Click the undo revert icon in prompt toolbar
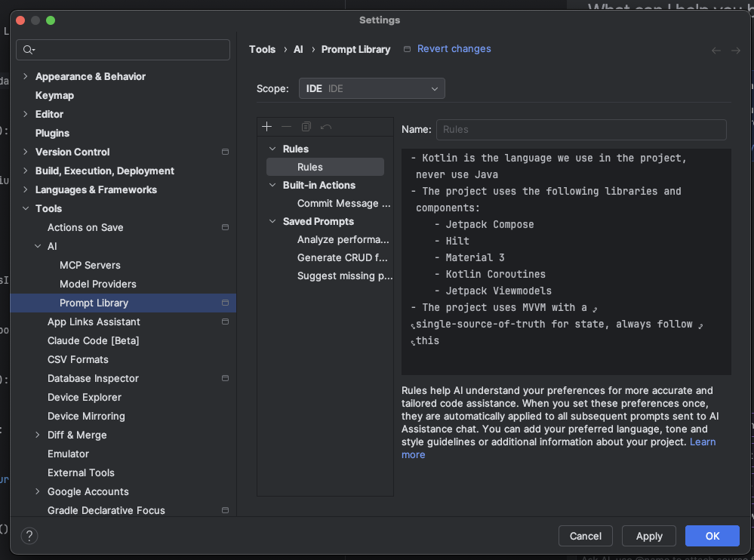The image size is (754, 560). coord(326,127)
